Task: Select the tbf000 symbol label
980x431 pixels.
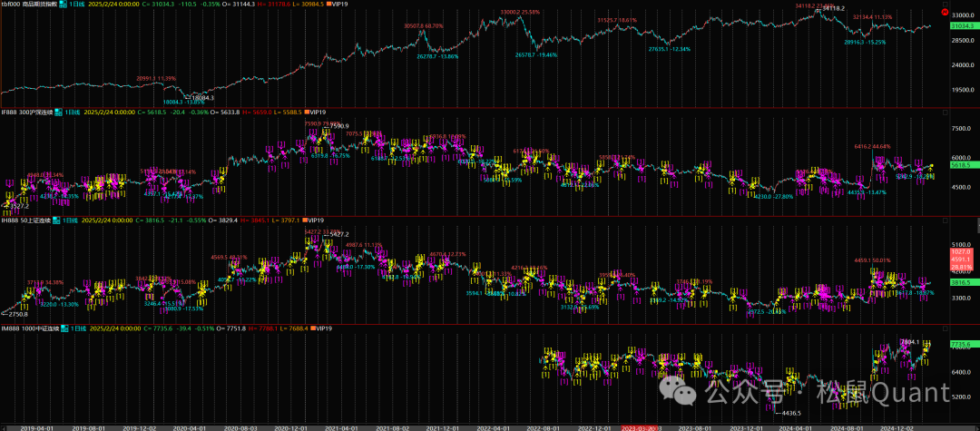Action: pyautogui.click(x=12, y=5)
